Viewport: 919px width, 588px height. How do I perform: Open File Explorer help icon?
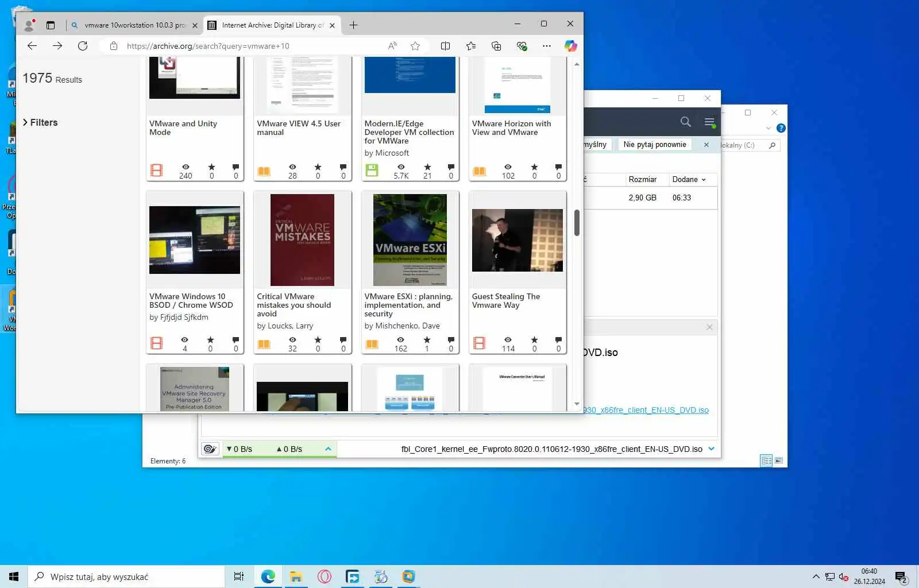click(x=781, y=128)
